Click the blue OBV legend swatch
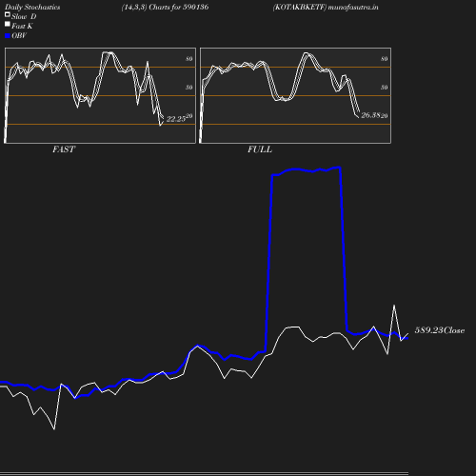The image size is (476, 476). [8, 36]
